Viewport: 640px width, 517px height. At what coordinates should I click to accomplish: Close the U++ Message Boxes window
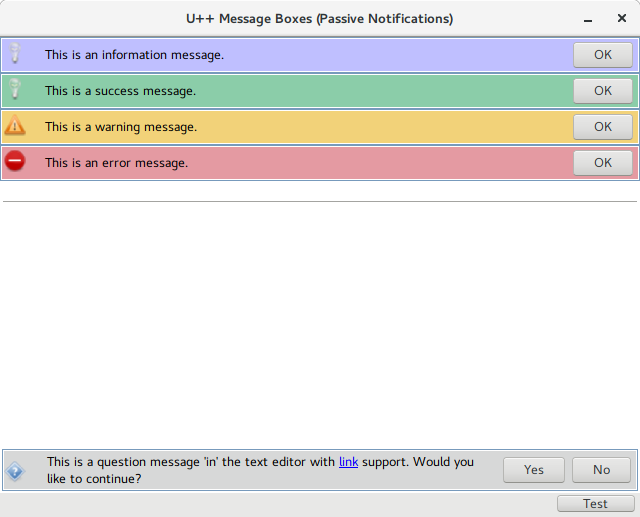[622, 19]
